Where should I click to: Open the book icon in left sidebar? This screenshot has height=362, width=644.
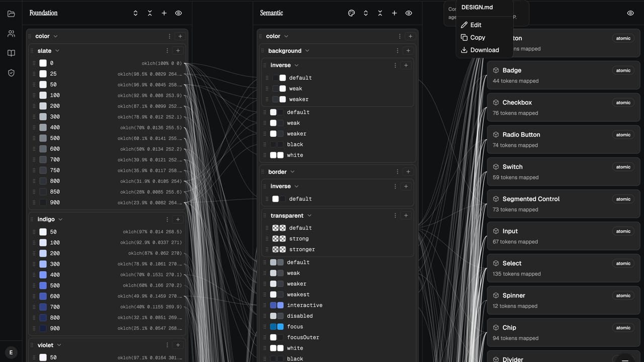pos(11,53)
